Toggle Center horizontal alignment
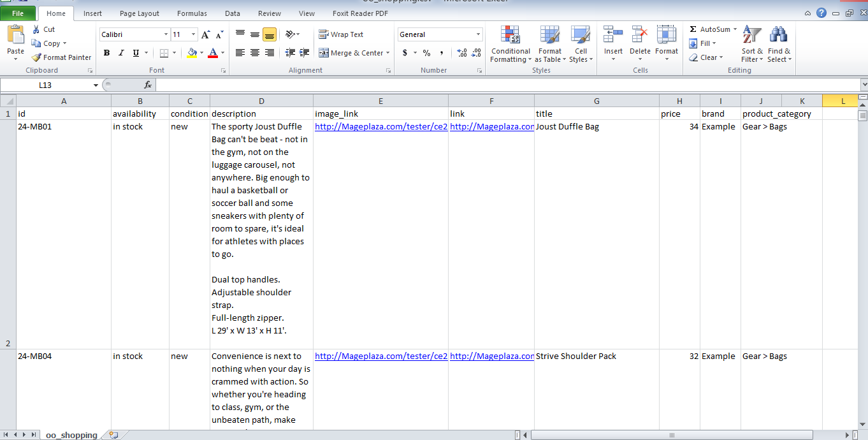Viewport: 868px width, 440px height. click(x=254, y=53)
